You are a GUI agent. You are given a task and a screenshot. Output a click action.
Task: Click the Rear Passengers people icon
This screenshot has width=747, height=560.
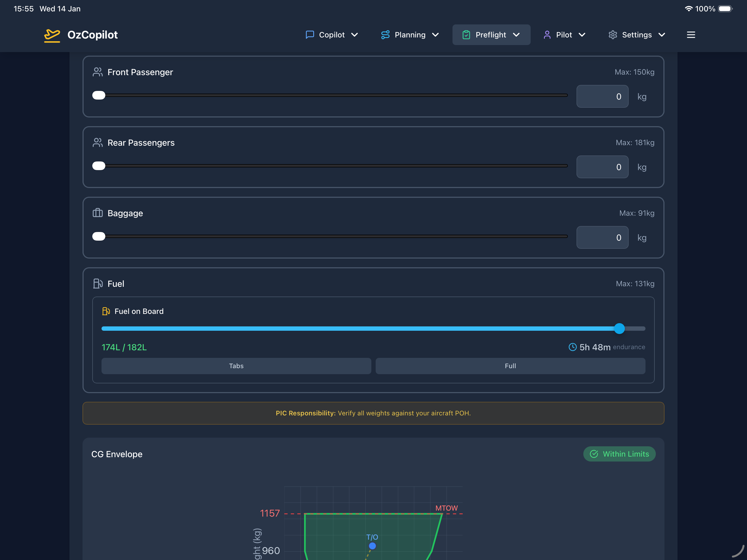98,142
